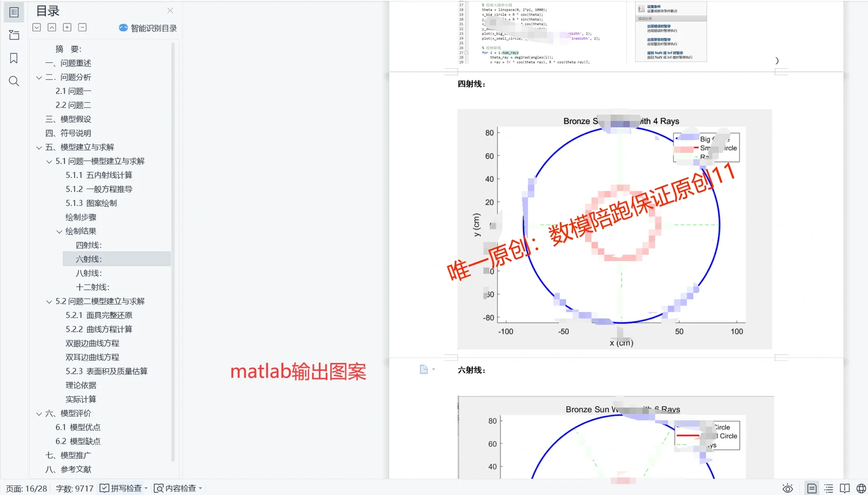Image resolution: width=868 pixels, height=495 pixels.
Task: Click the 智能识别目录 smart recognition button
Action: point(147,28)
